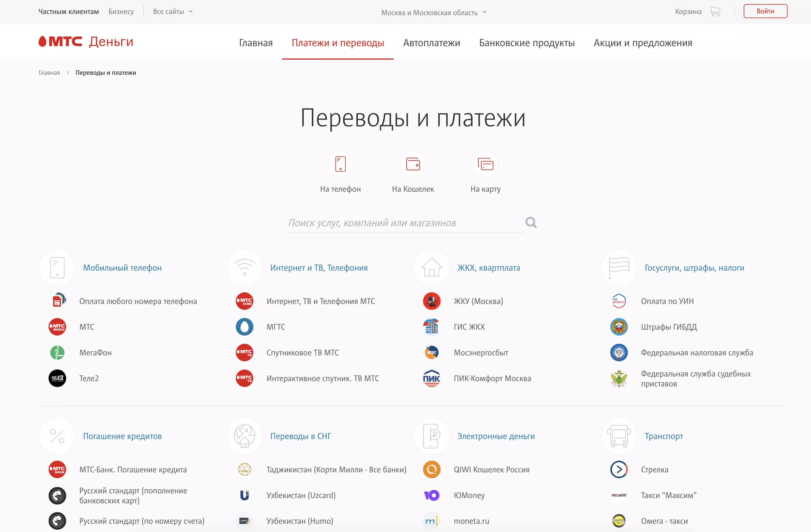This screenshot has width=811, height=532.
Task: Click the МГТС blue logo icon
Action: point(244,327)
